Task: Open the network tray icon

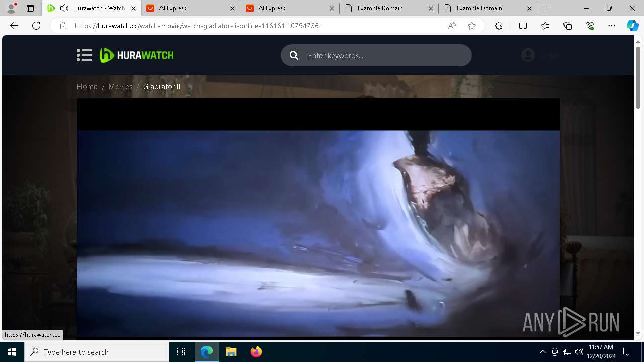Action: tap(567, 352)
